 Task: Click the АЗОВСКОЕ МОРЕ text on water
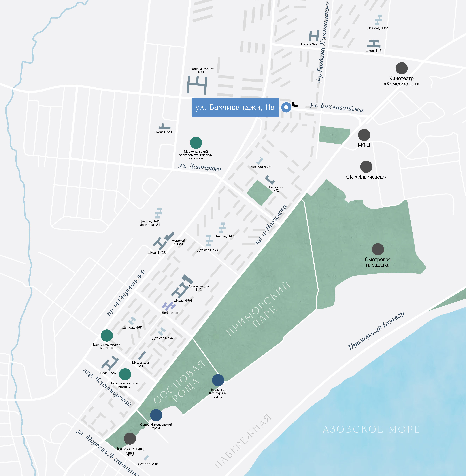(371, 429)
